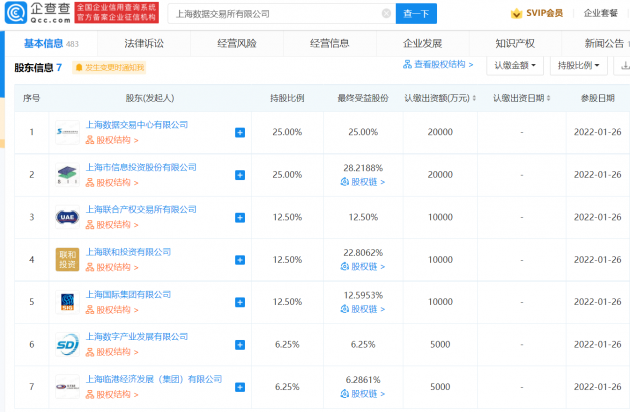
Task: Click the 查一下 search button
Action: pos(416,14)
